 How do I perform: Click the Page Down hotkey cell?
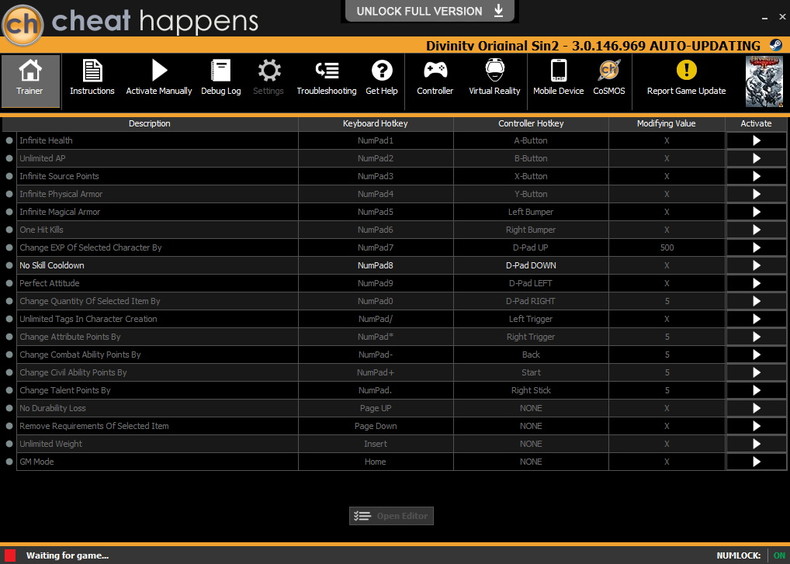point(375,426)
